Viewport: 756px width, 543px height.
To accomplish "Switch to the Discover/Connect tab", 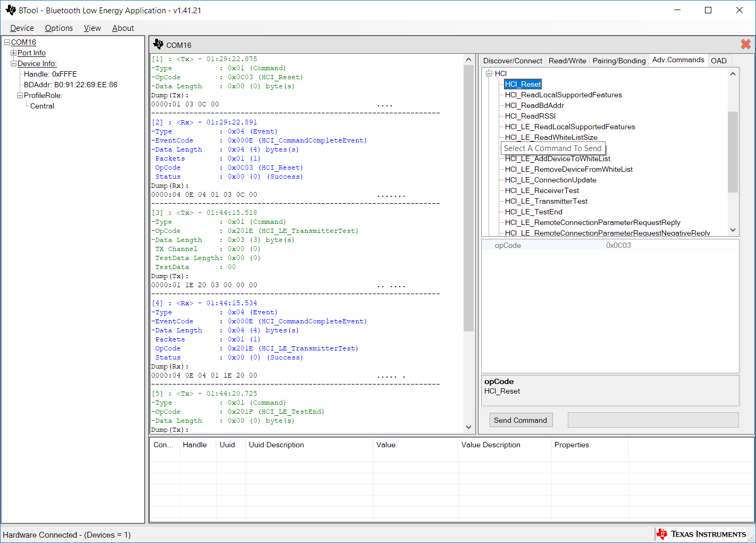I will pos(513,61).
